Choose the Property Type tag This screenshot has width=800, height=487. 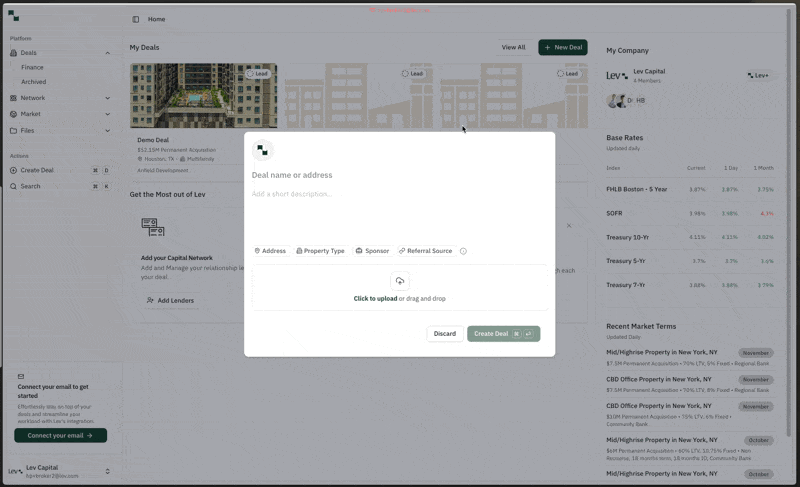click(320, 251)
